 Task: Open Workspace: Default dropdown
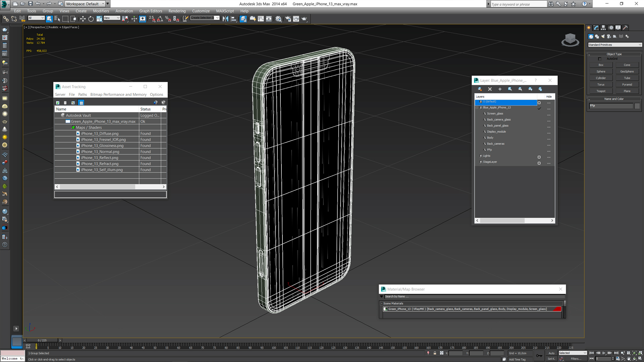pyautogui.click(x=85, y=4)
